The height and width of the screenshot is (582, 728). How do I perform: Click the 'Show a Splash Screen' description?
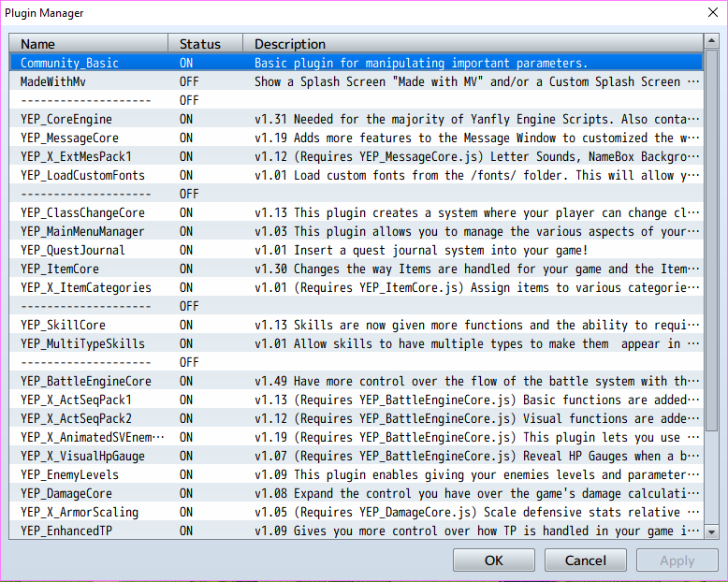pyautogui.click(x=477, y=81)
